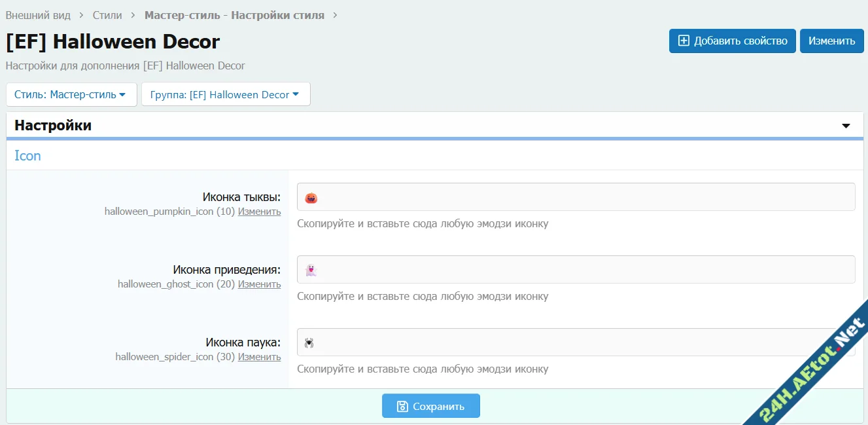The image size is (868, 425).
Task: Click the plus icon on Добавить свойство
Action: tap(684, 41)
